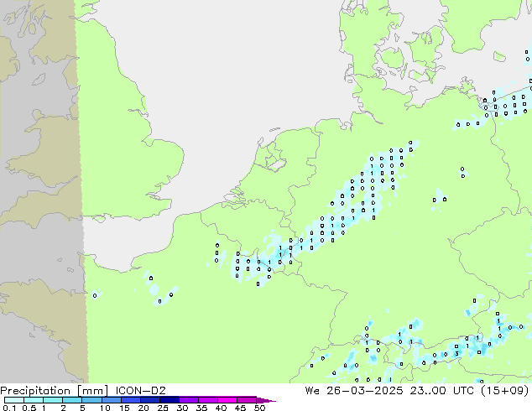
Task: Click legend label '25' under color bar
Action: point(163,408)
